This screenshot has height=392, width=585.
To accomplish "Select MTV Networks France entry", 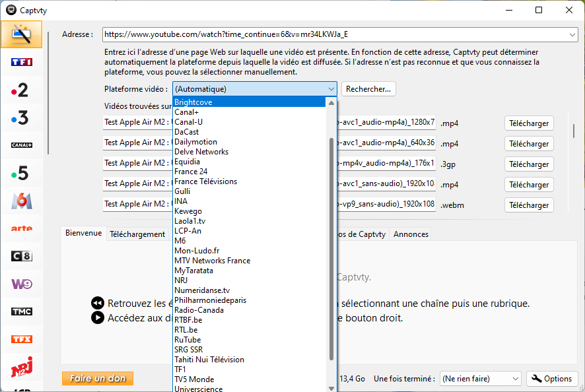I will pos(249,260).
